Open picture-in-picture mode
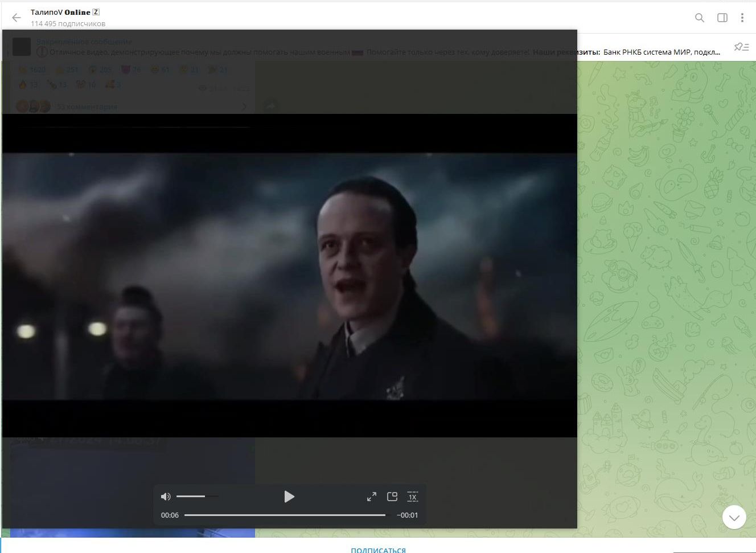The image size is (756, 553). click(392, 497)
